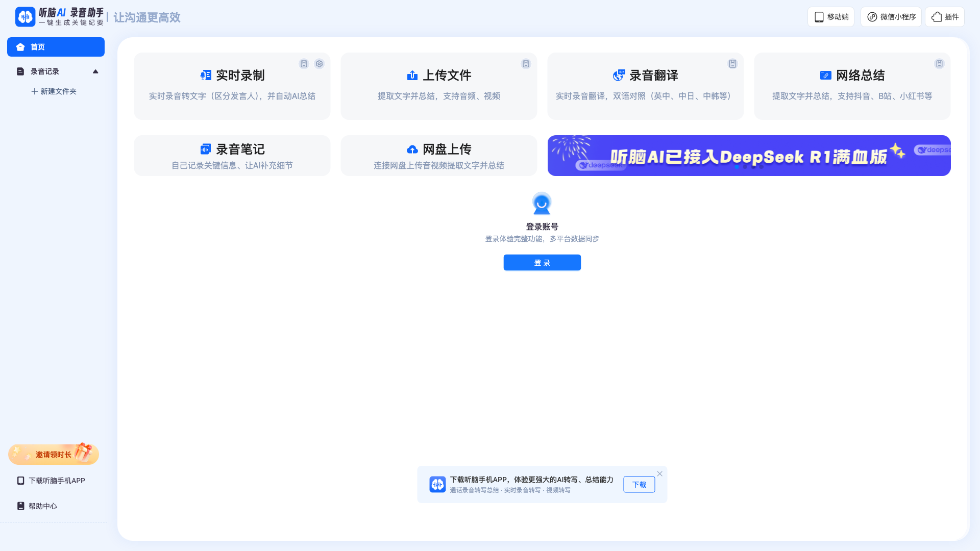
Task: Open the 录音笔记 card
Action: pos(232,156)
